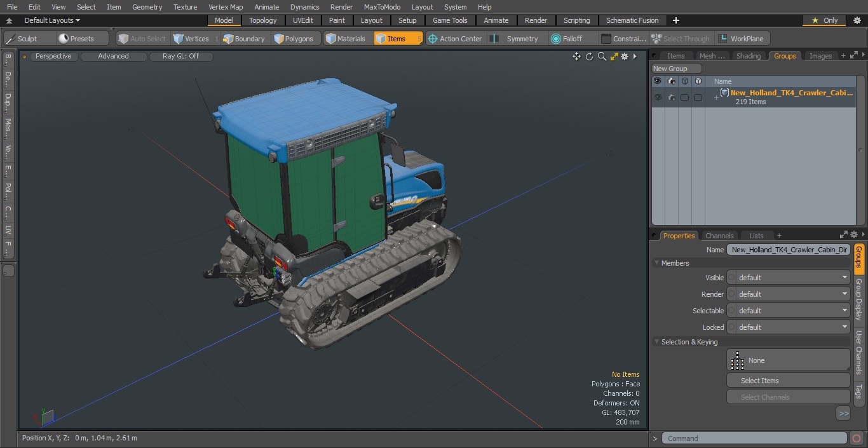Screen dimensions: 868x448
Task: Switch to the Shading panel tab
Action: click(x=749, y=56)
